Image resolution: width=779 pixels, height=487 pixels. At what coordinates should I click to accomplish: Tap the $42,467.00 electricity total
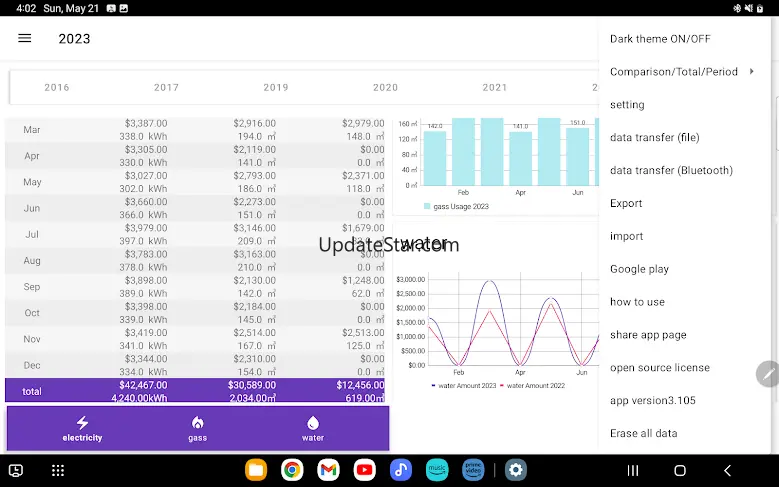coord(143,385)
